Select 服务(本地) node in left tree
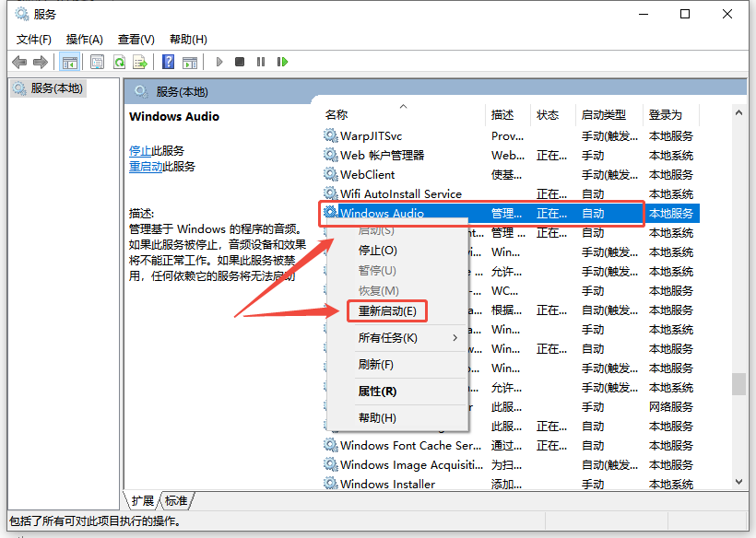 pos(48,88)
